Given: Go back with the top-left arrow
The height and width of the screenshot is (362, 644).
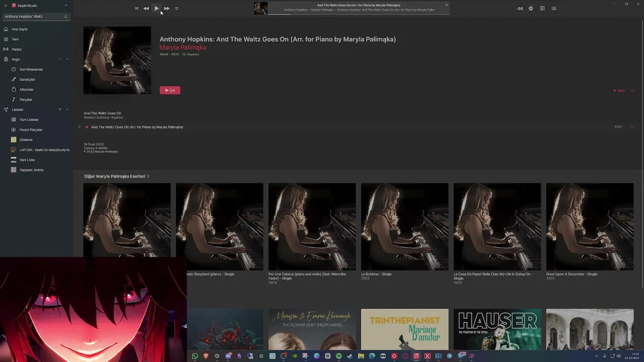Looking at the screenshot, I should (x=6, y=6).
